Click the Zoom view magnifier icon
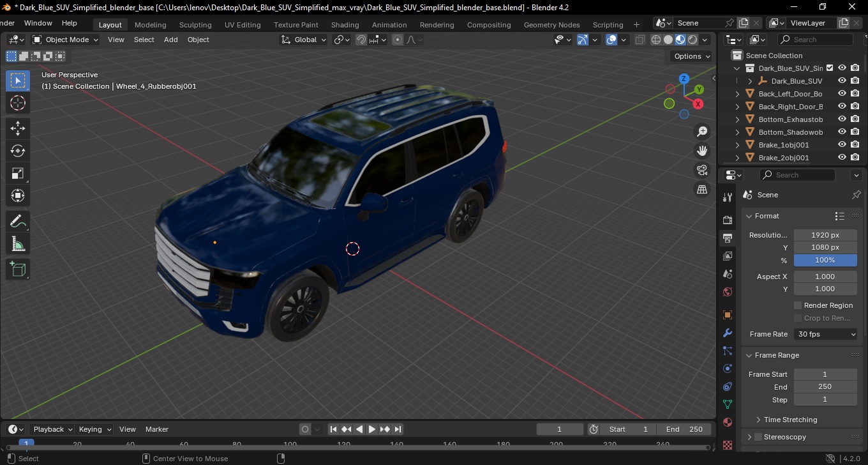The image size is (868, 465). click(x=702, y=132)
